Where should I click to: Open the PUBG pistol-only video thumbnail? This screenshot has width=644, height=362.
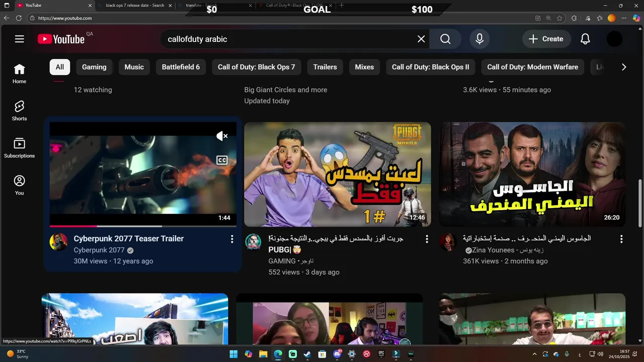click(x=338, y=174)
